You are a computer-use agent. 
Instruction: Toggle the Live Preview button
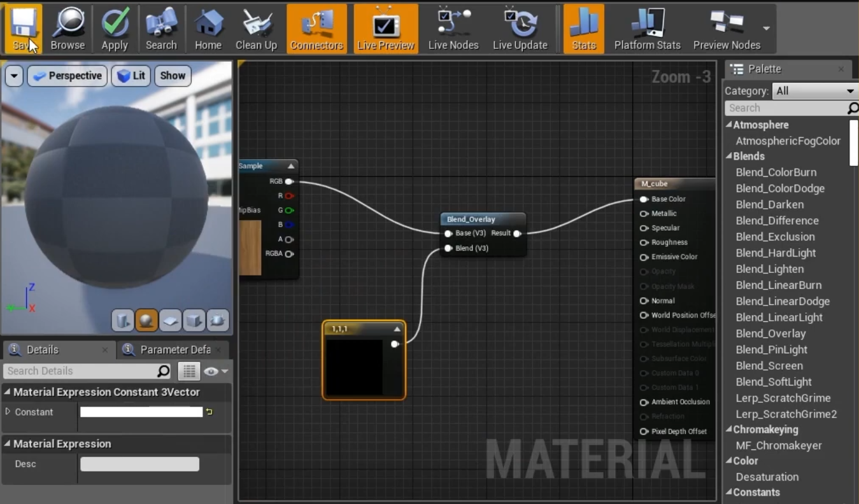(385, 29)
